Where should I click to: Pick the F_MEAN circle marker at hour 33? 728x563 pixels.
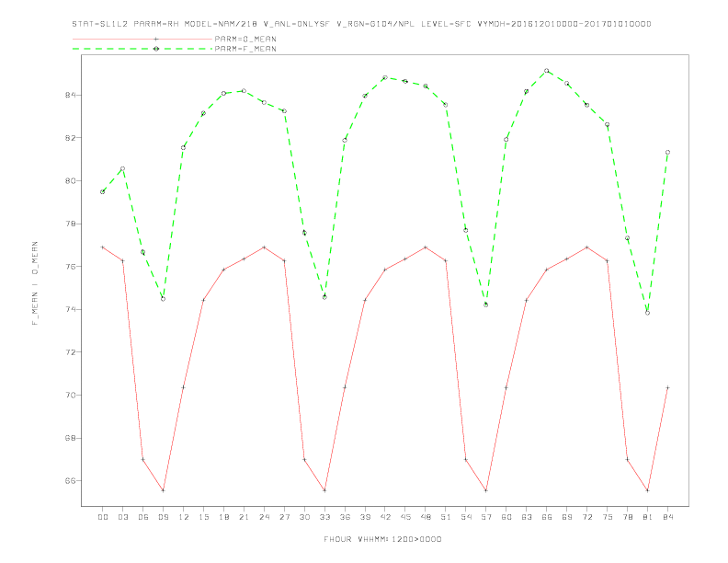(x=324, y=297)
